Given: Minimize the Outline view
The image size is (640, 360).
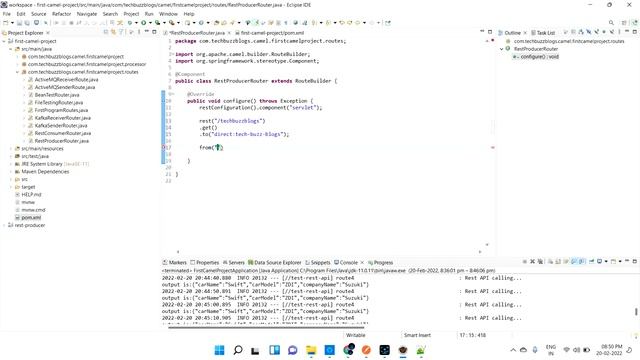Looking at the screenshot, I should coord(627,31).
